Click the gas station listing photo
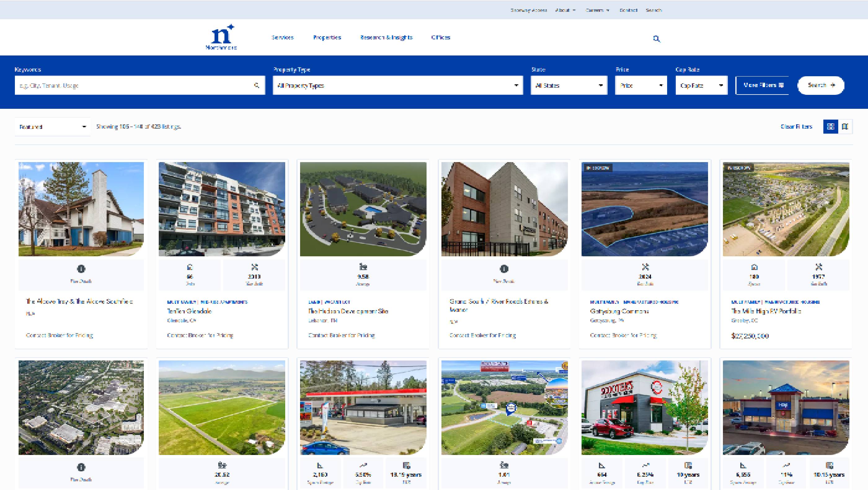This screenshot has height=490, width=868. 363,408
